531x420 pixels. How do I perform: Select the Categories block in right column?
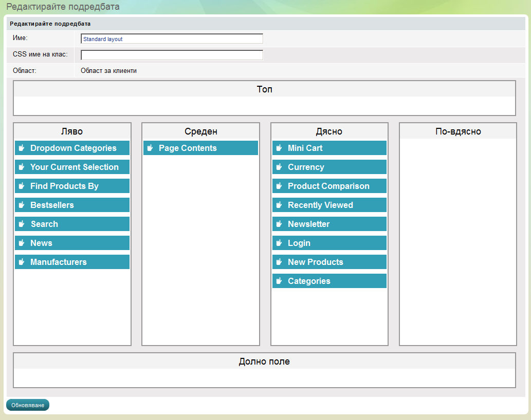tap(309, 281)
